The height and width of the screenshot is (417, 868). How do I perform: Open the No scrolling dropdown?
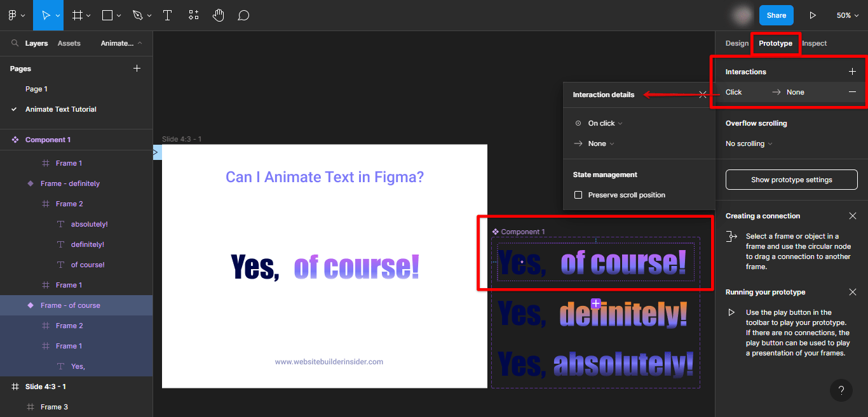click(748, 143)
